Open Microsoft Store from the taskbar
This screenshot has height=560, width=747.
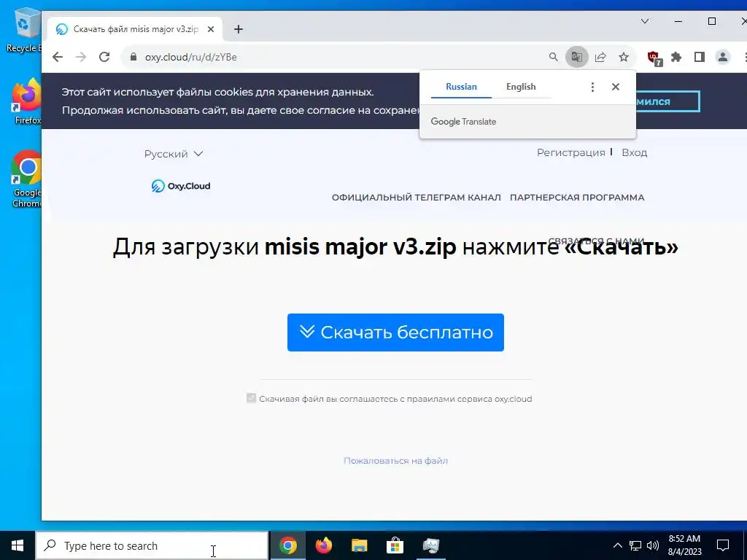pos(395,545)
